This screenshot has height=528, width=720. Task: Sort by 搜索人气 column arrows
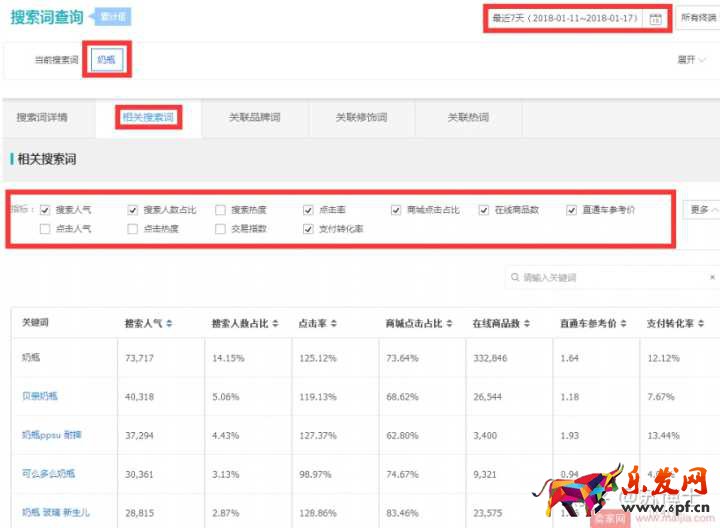169,324
